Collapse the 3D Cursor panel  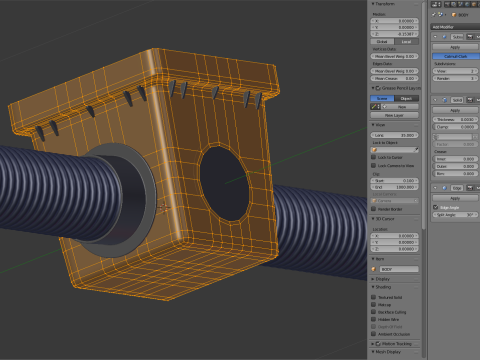(x=373, y=219)
